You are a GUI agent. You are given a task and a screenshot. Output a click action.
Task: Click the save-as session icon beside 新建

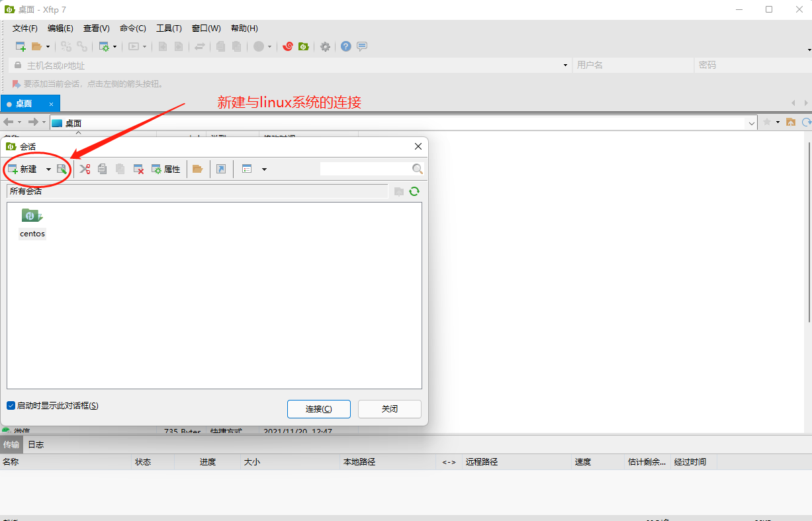pos(62,169)
